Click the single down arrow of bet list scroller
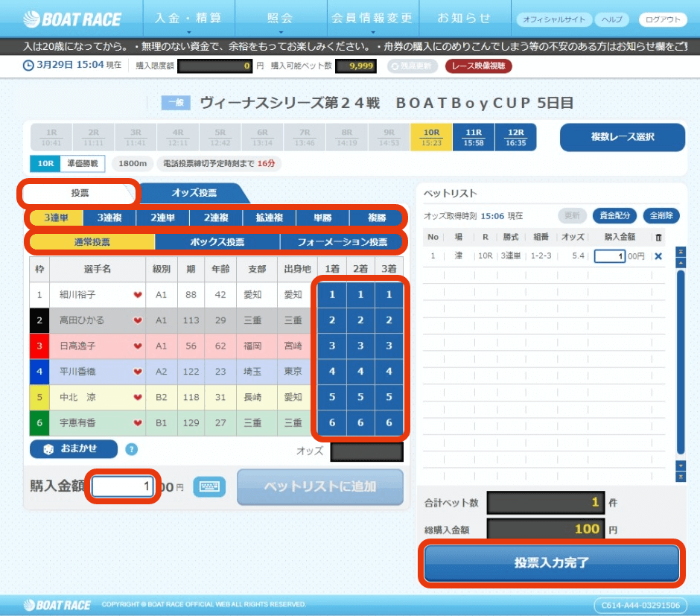Image resolution: width=700 pixels, height=616 pixels. (x=681, y=466)
